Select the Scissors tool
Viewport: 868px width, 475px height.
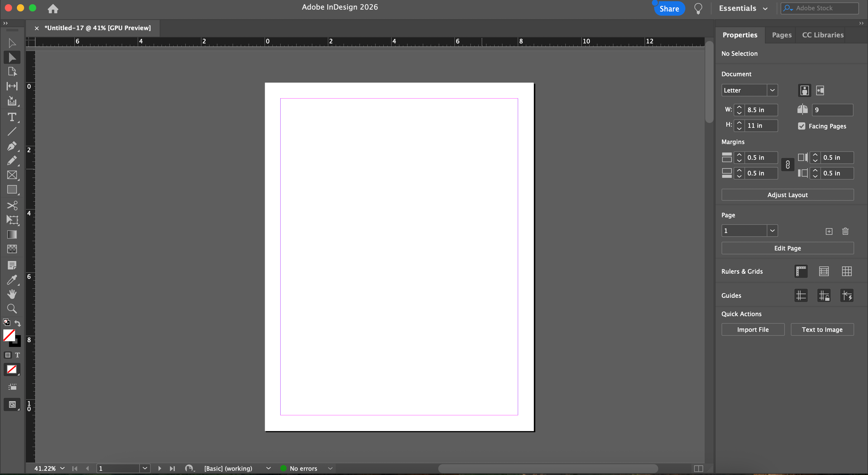(12, 205)
